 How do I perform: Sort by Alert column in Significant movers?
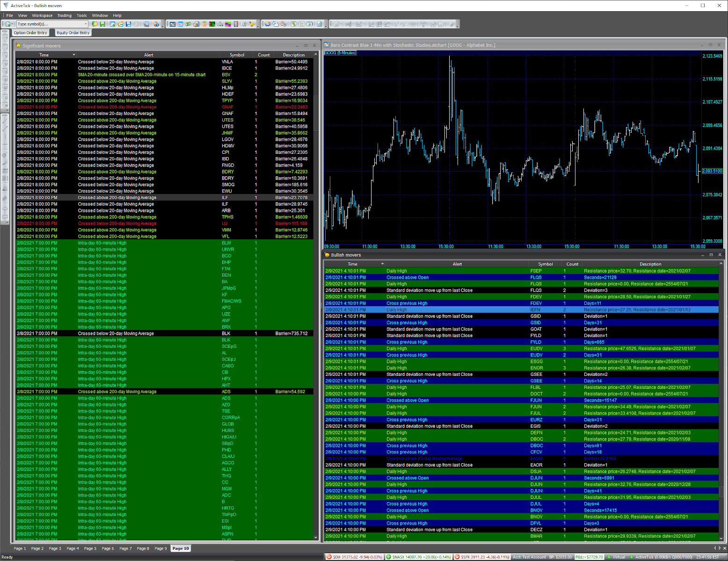(149, 55)
